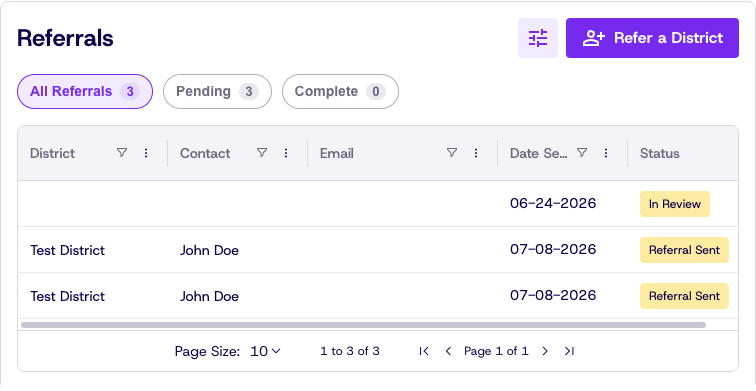Click the Date Sent column filter icon
This screenshot has height=391, width=756.
[582, 153]
